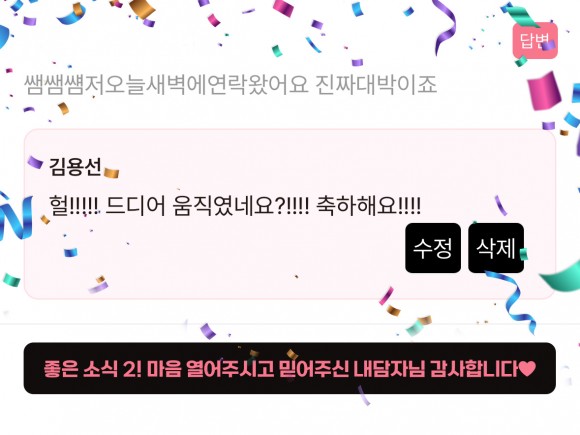Image resolution: width=580 pixels, height=435 pixels.
Task: Click the purple confetti left of 김용선
Action: (35, 162)
